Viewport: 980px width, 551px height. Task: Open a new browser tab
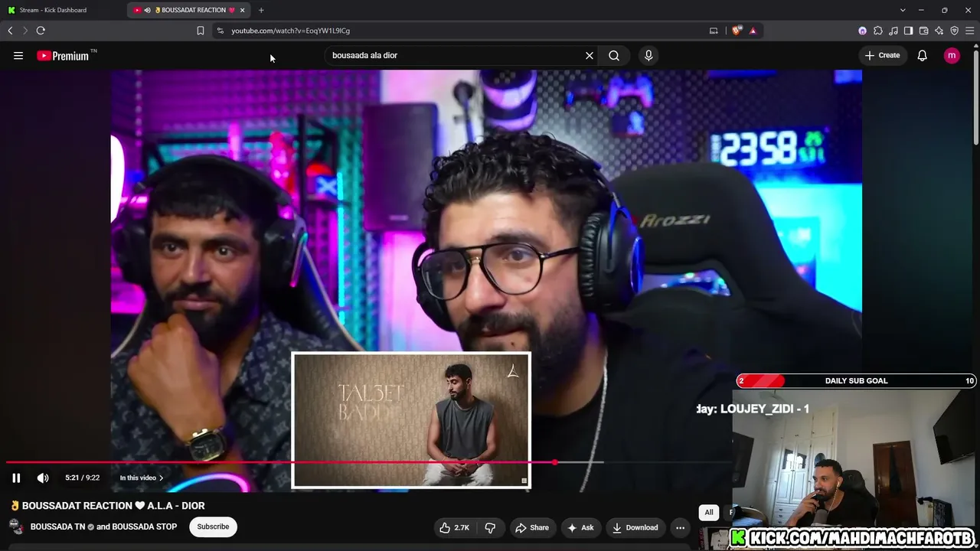[261, 10]
